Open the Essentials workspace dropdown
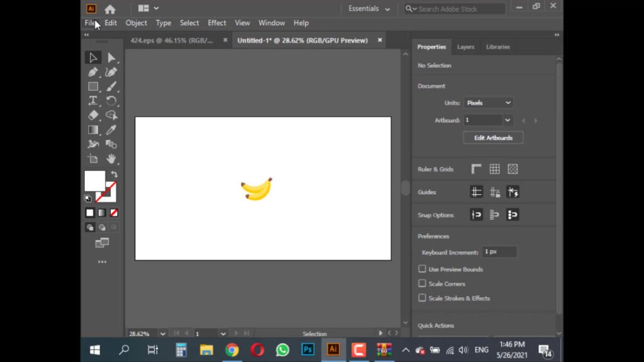The height and width of the screenshot is (362, 644). click(x=369, y=9)
